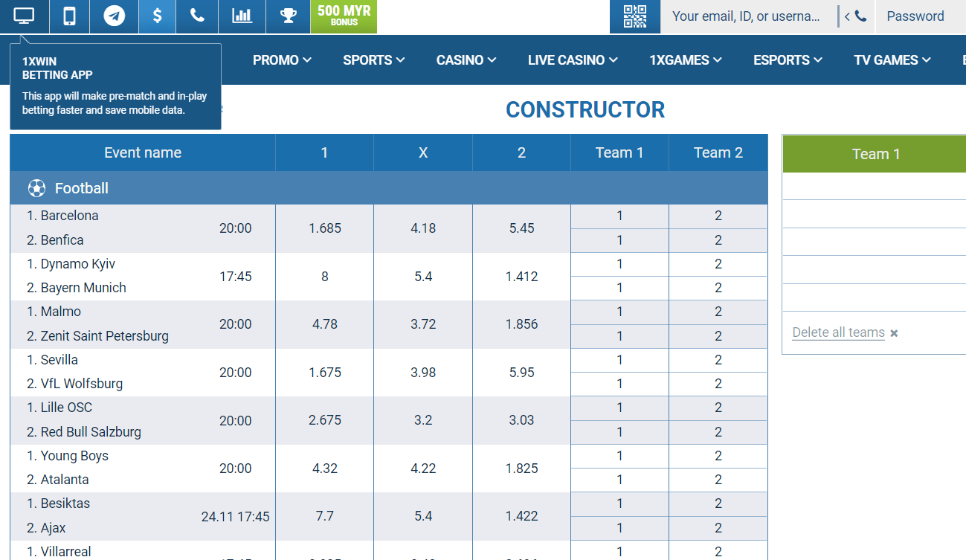Click the Delete all teams link
Image resolution: width=966 pixels, height=560 pixels.
click(838, 332)
